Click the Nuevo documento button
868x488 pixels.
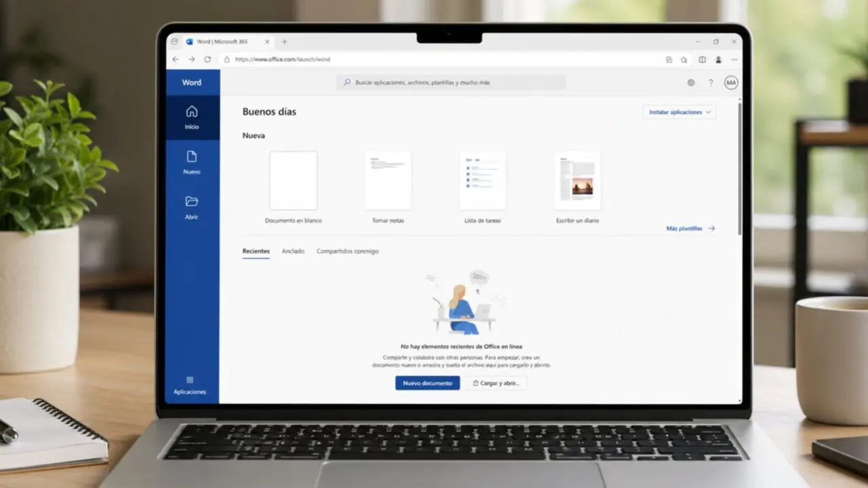click(x=428, y=383)
